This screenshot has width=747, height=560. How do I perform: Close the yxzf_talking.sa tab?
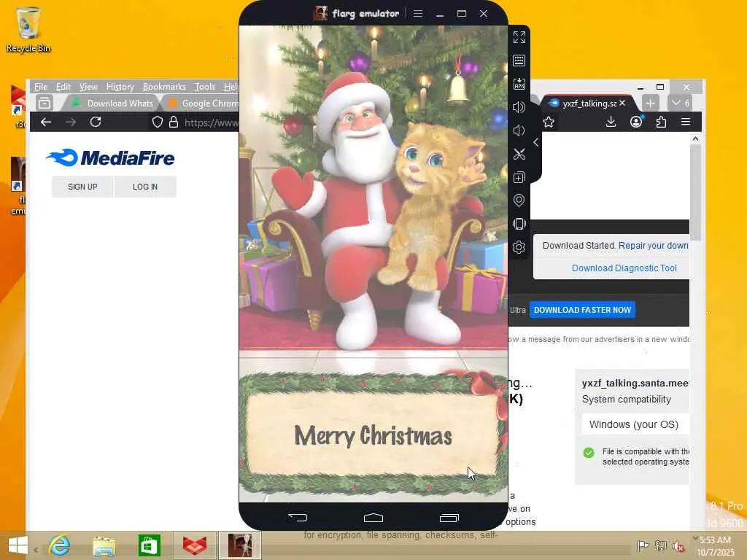622,103
